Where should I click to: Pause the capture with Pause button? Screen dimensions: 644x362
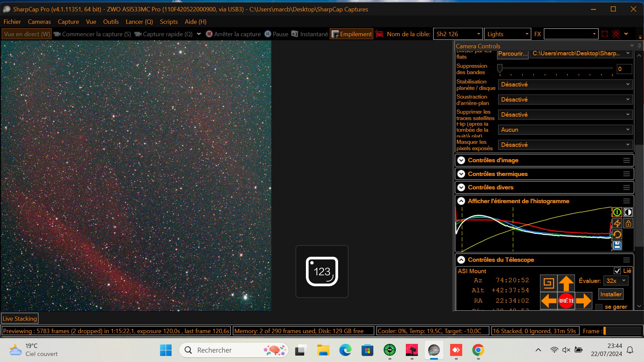tap(276, 34)
